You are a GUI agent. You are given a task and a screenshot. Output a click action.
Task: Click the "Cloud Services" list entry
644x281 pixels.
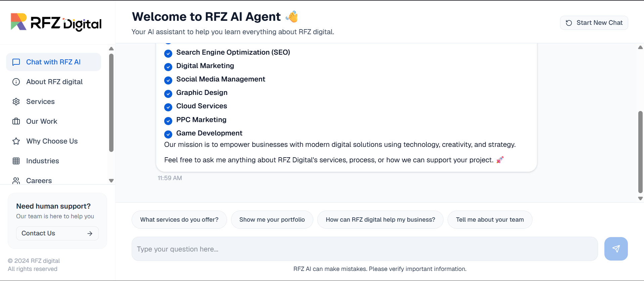201,106
